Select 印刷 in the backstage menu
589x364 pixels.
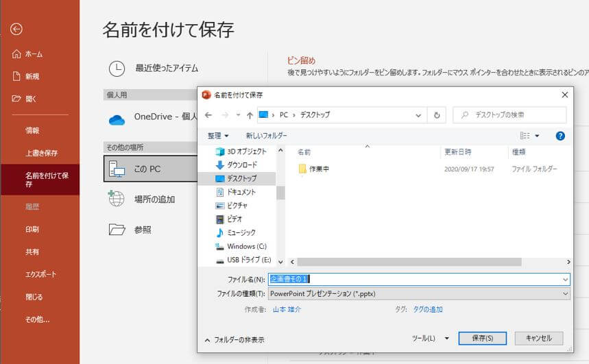pos(32,229)
